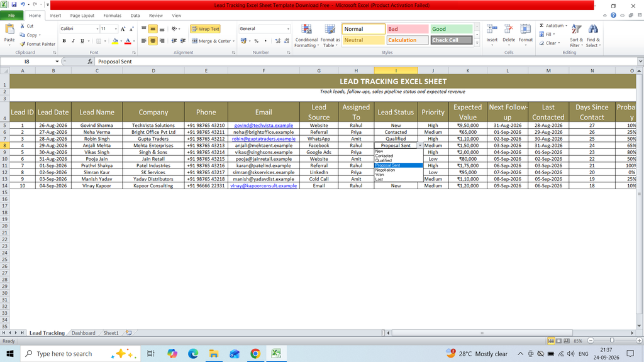The image size is (644, 362).
Task: Toggle center text alignment
Action: [153, 41]
